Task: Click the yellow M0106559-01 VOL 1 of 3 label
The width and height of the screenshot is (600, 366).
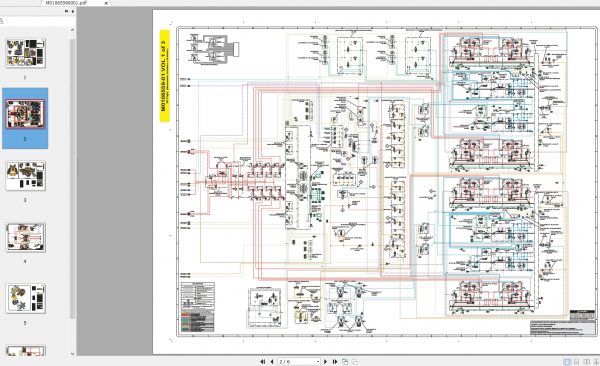Action: click(x=165, y=76)
